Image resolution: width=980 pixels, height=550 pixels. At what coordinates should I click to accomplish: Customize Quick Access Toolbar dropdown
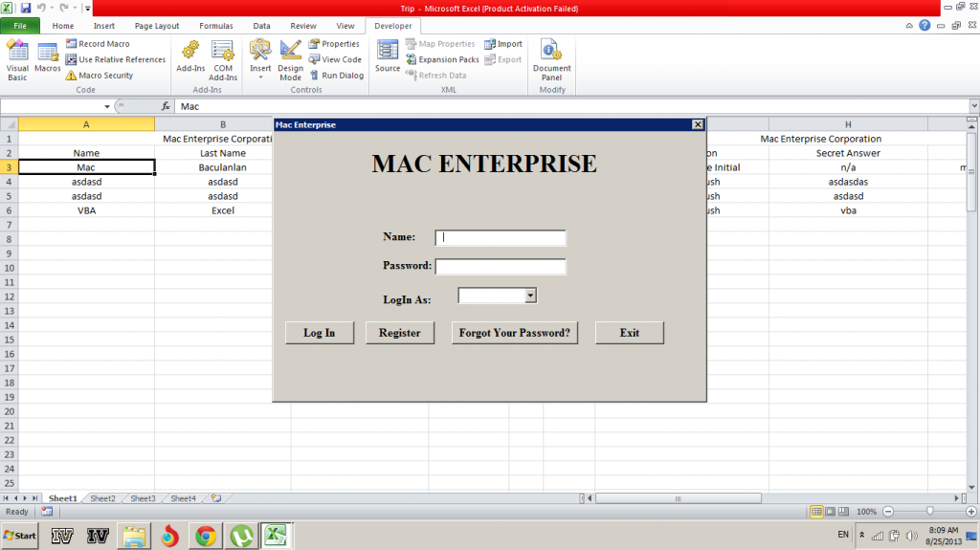(x=87, y=8)
